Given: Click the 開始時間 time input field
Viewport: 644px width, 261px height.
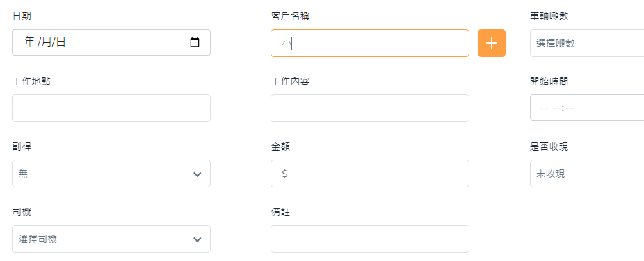Looking at the screenshot, I should 587,108.
